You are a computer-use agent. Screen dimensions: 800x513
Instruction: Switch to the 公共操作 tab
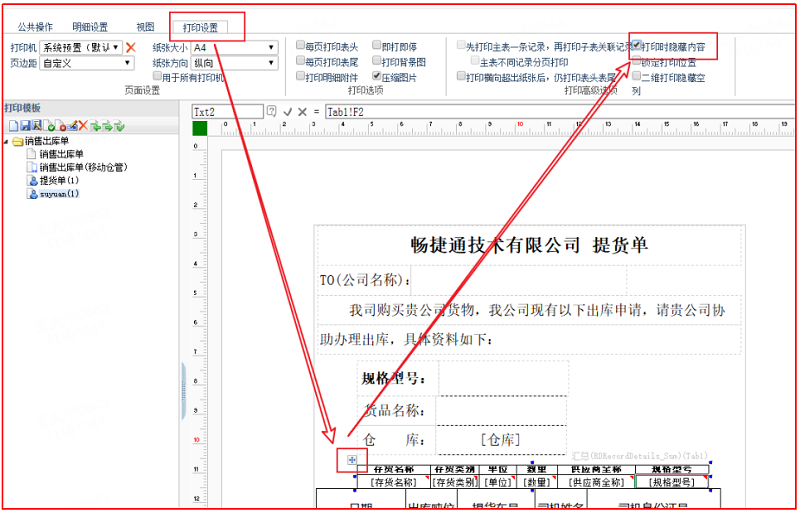[35, 27]
